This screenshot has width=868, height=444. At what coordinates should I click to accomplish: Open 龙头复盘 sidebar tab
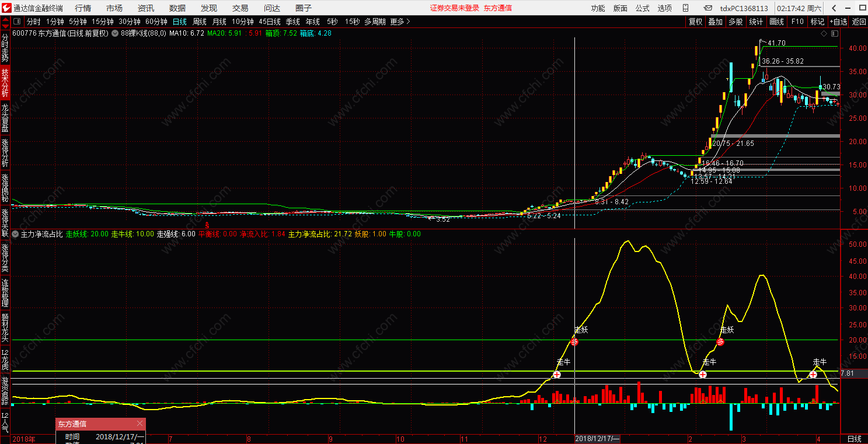coord(5,118)
